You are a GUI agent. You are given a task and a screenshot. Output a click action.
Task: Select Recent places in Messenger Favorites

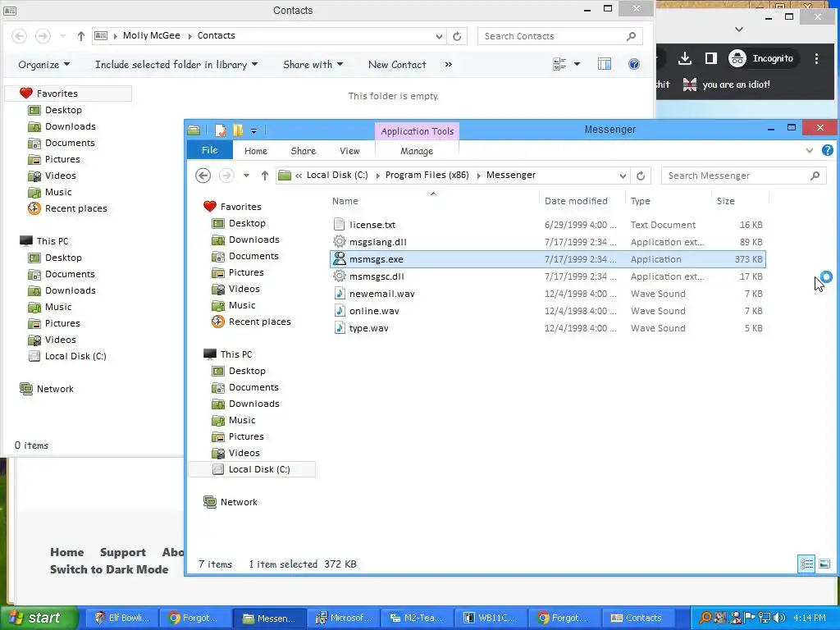point(252,322)
